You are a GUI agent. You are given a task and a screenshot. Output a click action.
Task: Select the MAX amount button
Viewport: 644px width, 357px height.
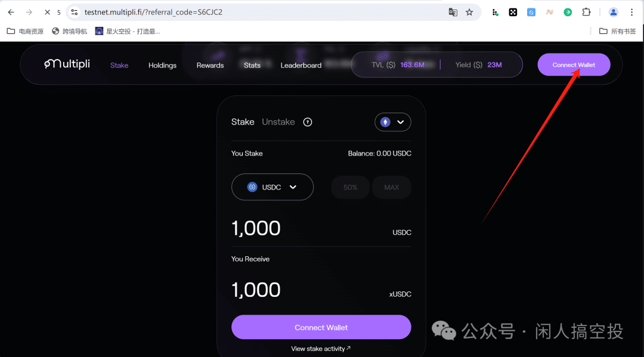click(391, 187)
